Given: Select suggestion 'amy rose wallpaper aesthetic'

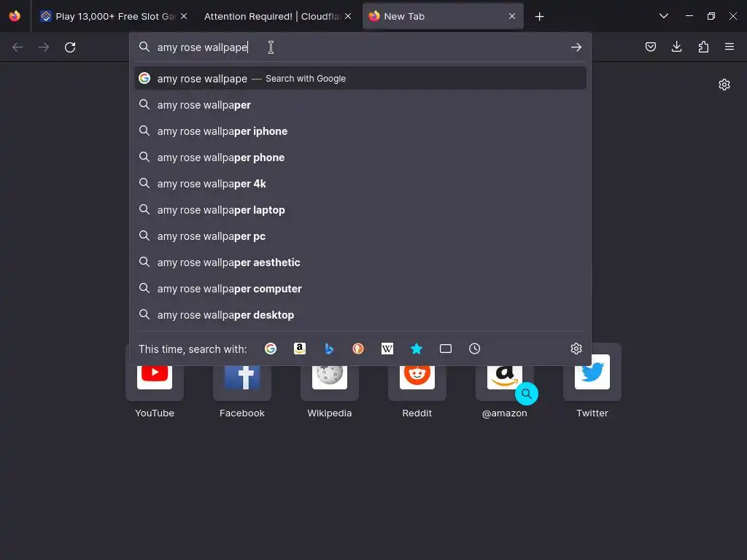Looking at the screenshot, I should (360, 262).
